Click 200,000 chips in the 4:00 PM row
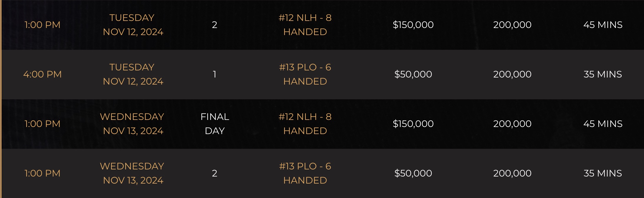The image size is (644, 198). (512, 74)
